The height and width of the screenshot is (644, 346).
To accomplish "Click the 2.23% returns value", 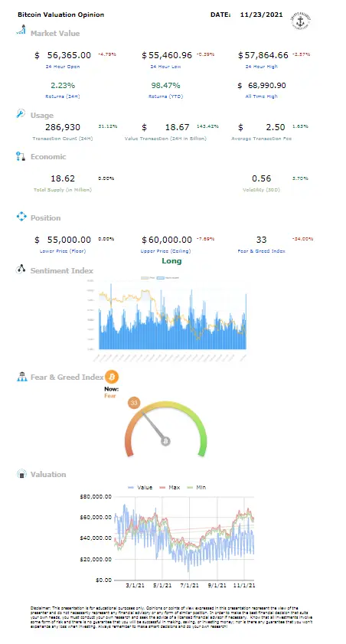I will (63, 86).
